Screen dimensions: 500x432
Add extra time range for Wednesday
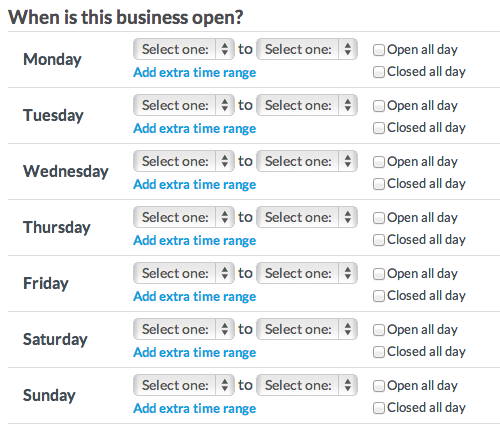click(x=195, y=185)
